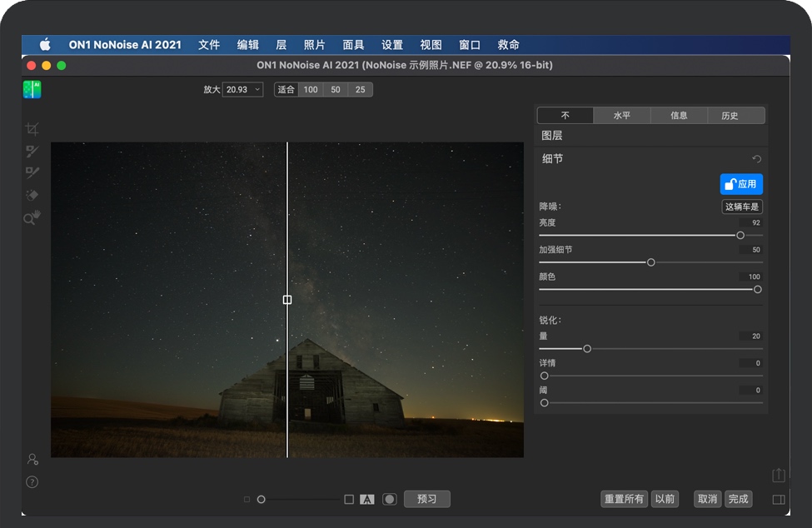812x528 pixels.
Task: Select the Perfect Eraser tool
Action: coord(32,195)
